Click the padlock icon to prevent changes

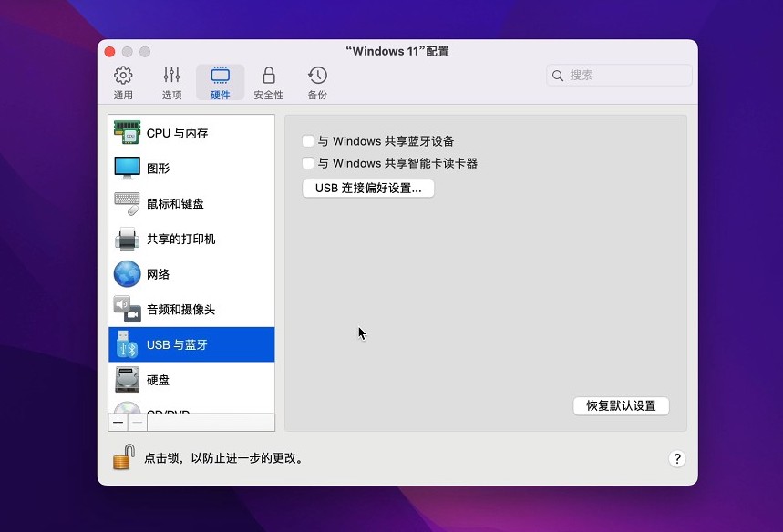124,457
